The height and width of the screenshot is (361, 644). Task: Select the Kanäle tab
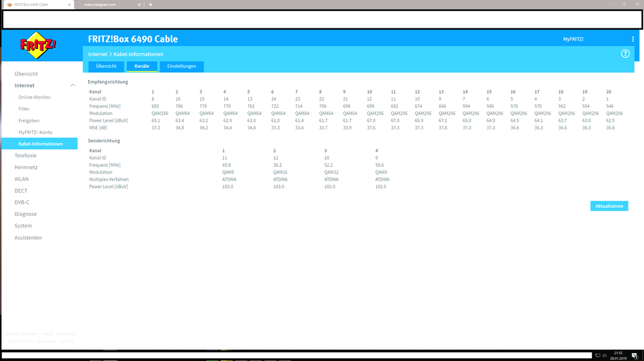[x=142, y=66]
